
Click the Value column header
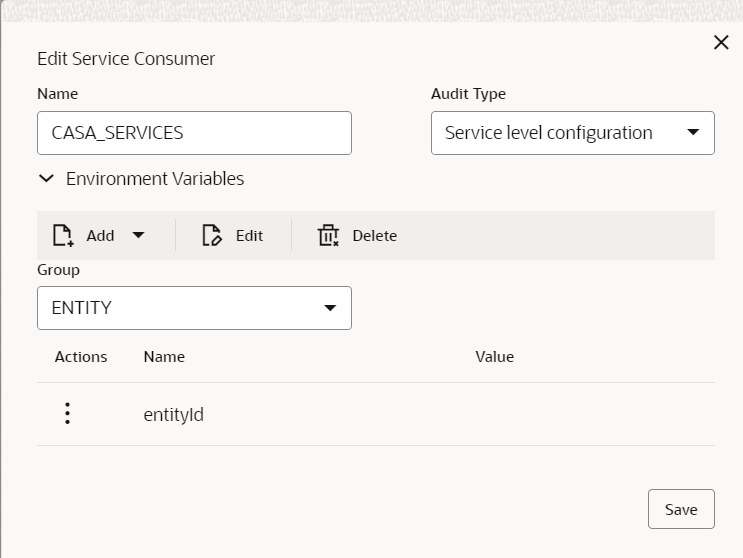[494, 357]
